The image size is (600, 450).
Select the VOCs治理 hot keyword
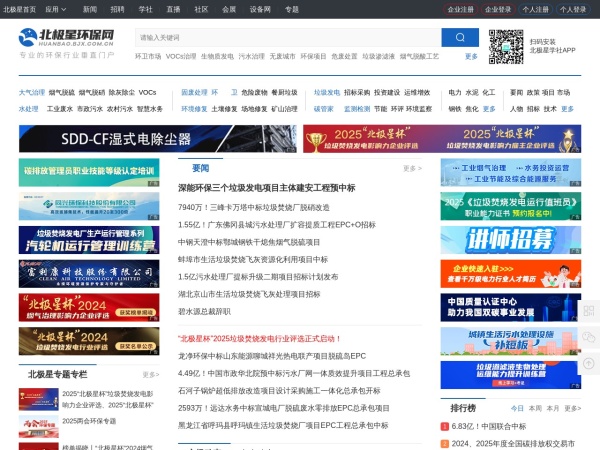click(181, 56)
